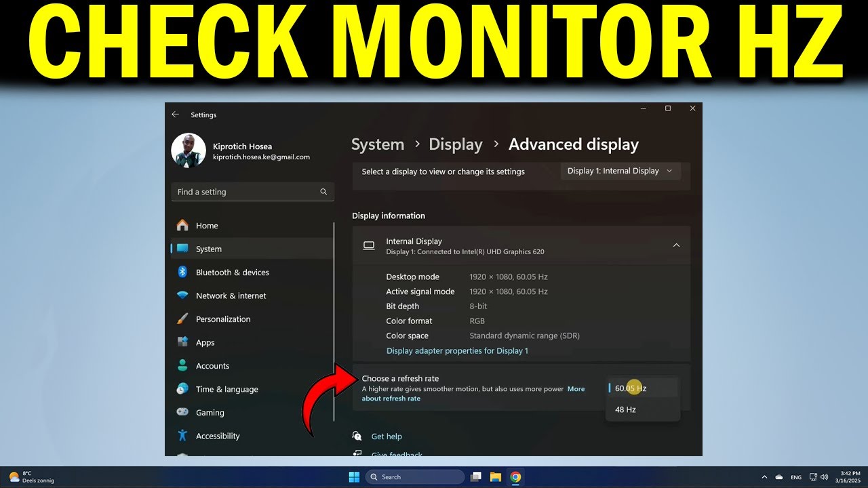Click the Bit depth value 8-bit
The image size is (868, 488).
478,306
